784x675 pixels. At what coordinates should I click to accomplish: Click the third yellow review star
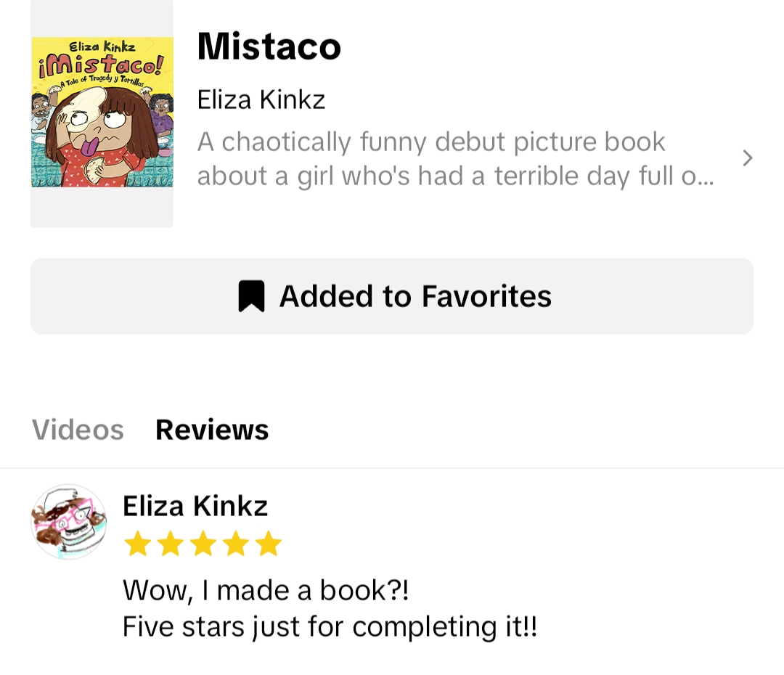tap(203, 544)
